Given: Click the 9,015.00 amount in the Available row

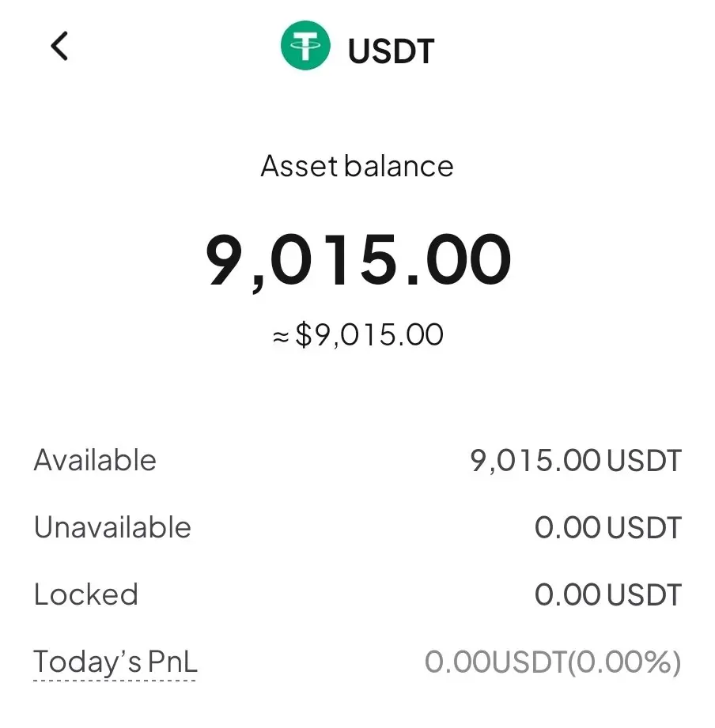Looking at the screenshot, I should pyautogui.click(x=536, y=461).
